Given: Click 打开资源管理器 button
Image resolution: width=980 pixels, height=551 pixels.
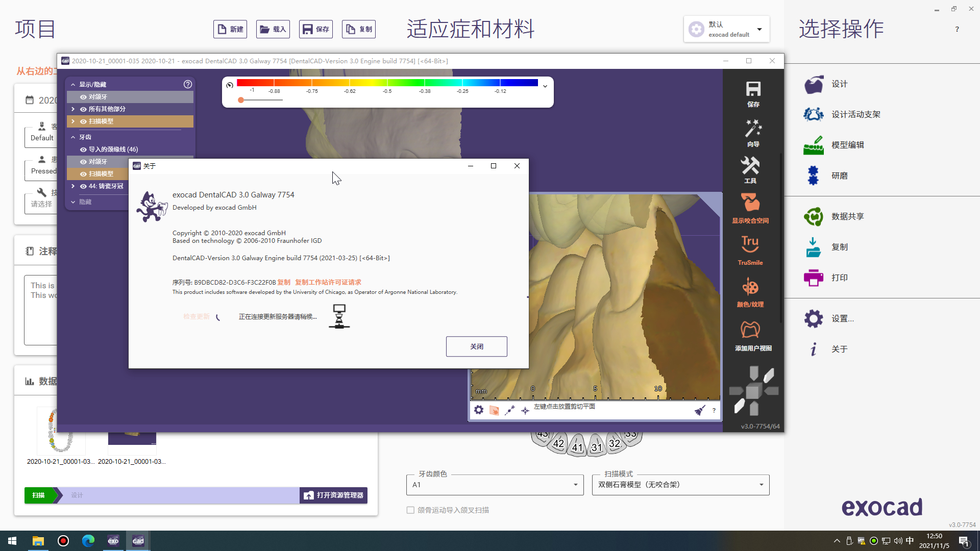Looking at the screenshot, I should [333, 495].
